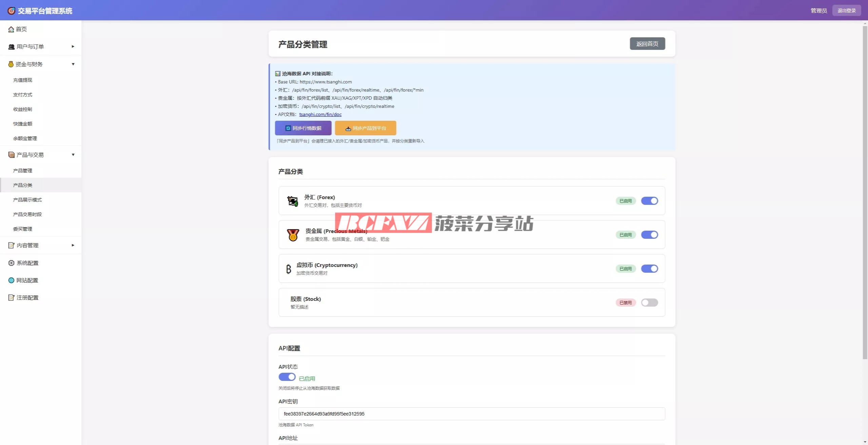Click the page vertical scrollbar
Viewport: 868px width, 445px height.
[865, 190]
